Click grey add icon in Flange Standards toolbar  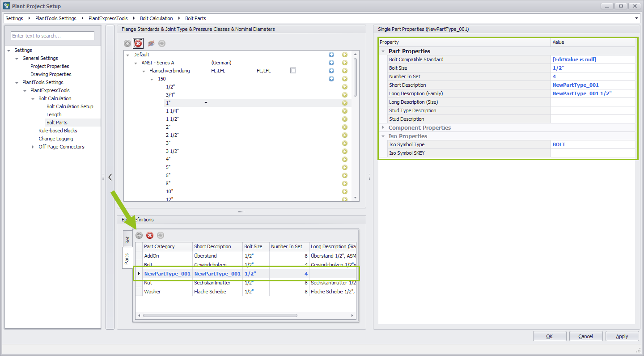[x=127, y=43]
